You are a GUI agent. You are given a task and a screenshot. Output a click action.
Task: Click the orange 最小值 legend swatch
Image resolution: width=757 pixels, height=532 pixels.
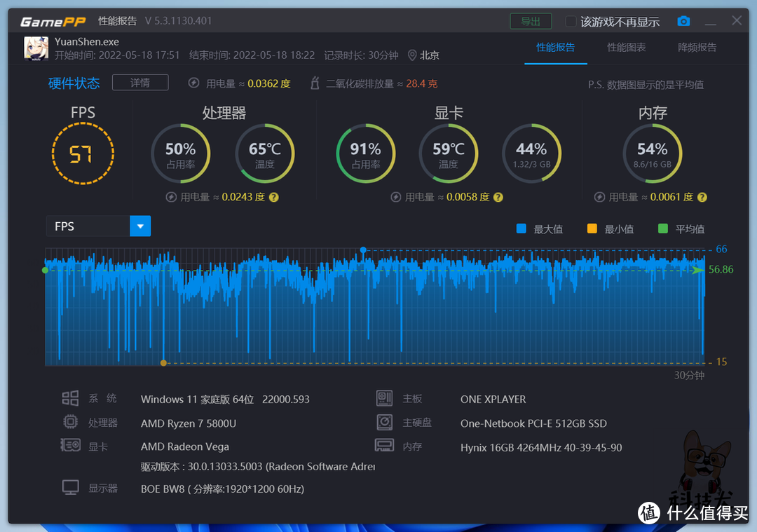coord(592,229)
